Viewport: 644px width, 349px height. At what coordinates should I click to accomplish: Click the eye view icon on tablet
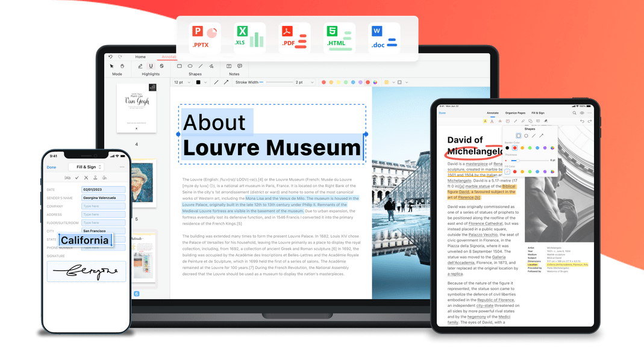581,113
